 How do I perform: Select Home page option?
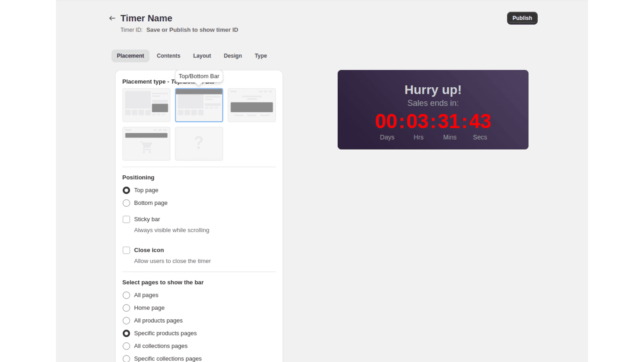coord(126,308)
